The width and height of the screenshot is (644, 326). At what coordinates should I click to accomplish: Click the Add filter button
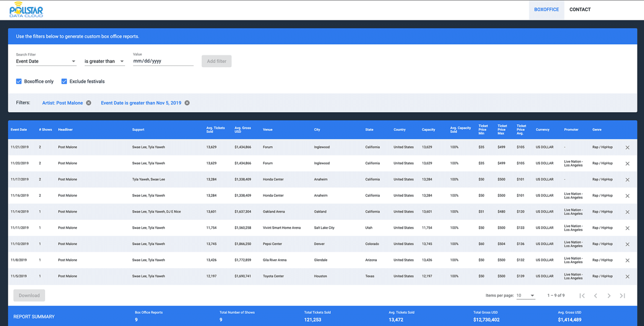216,61
